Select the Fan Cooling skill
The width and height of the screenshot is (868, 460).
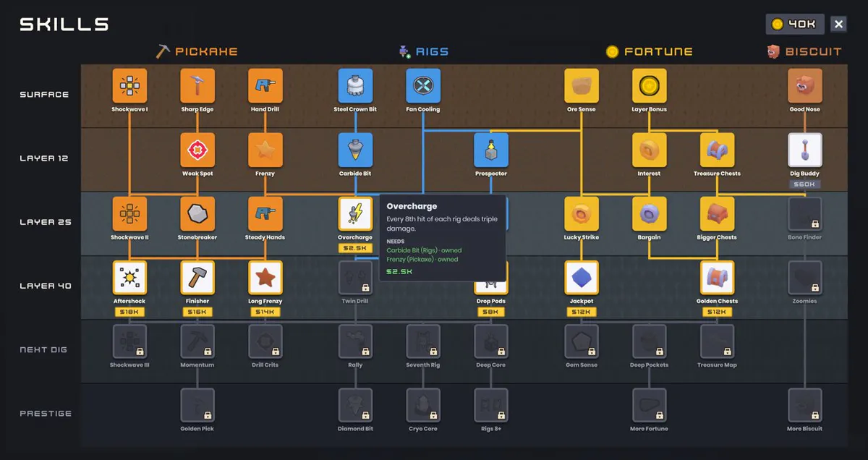423,86
